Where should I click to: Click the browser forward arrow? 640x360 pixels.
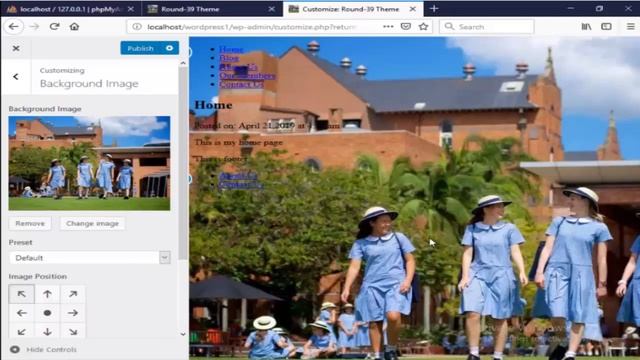34,27
